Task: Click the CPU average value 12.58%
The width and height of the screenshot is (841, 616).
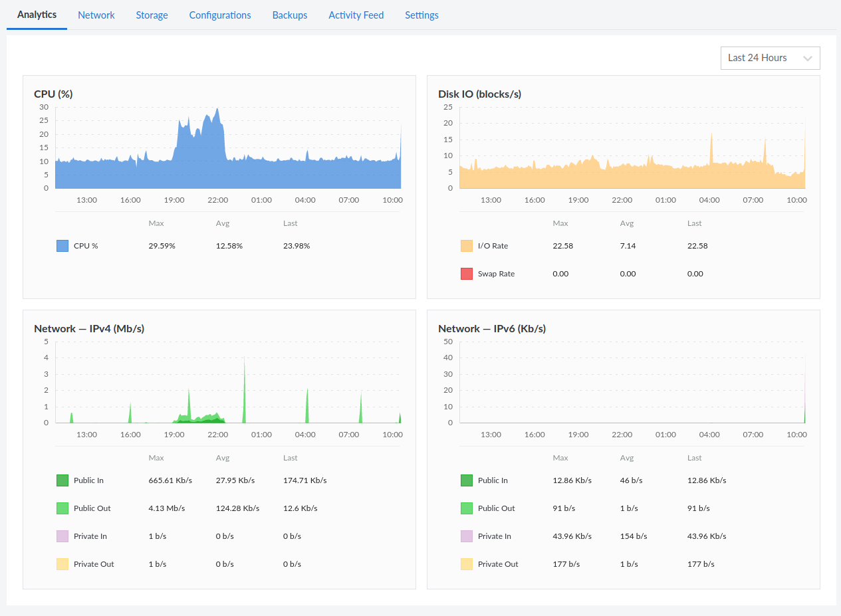Action: (229, 246)
